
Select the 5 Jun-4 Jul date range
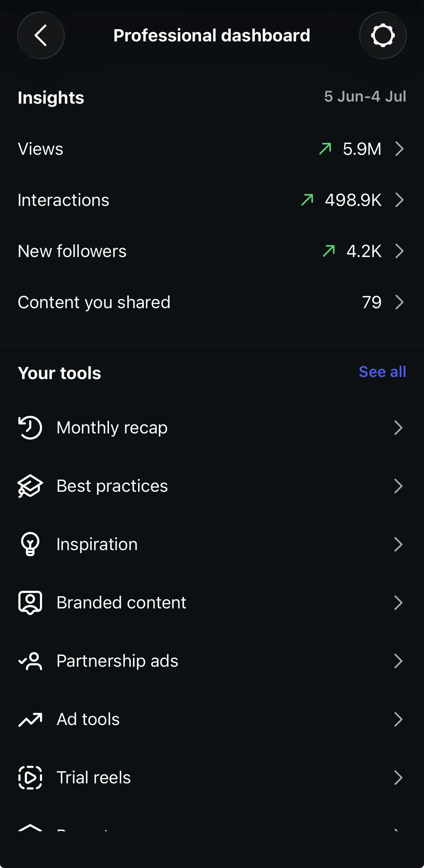(x=365, y=96)
